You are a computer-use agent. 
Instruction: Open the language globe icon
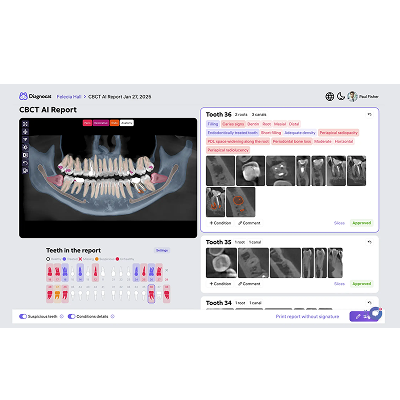pyautogui.click(x=329, y=96)
